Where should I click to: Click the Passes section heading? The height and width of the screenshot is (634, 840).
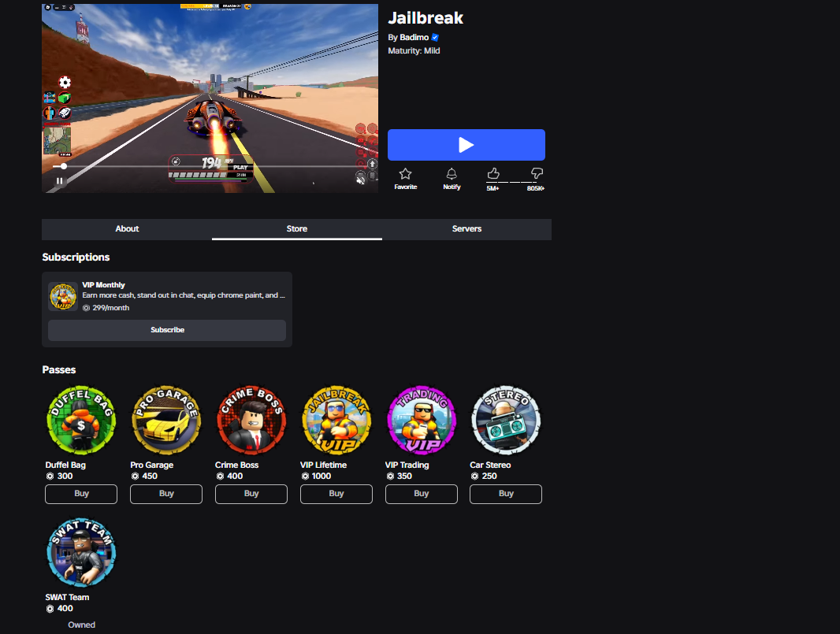pyautogui.click(x=59, y=370)
